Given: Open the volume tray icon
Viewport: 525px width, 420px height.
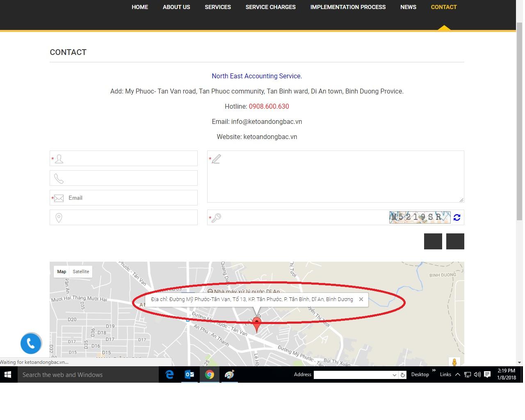Looking at the screenshot, I should (477, 374).
